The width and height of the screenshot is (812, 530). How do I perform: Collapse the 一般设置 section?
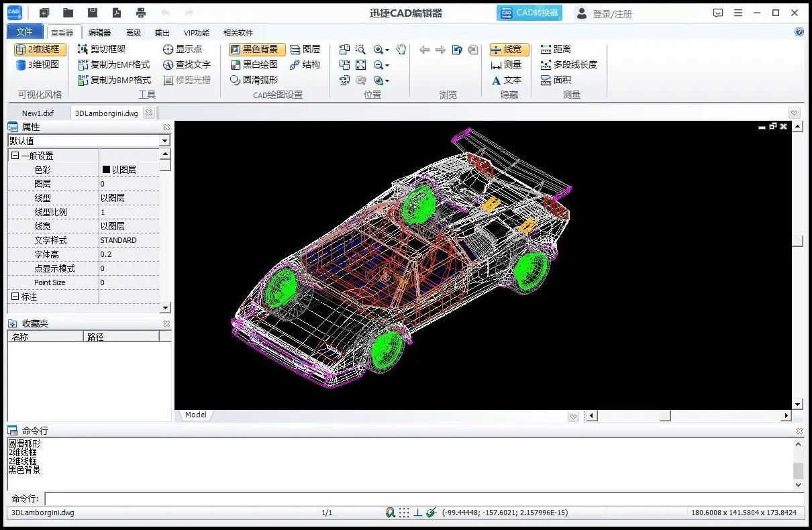[15, 156]
